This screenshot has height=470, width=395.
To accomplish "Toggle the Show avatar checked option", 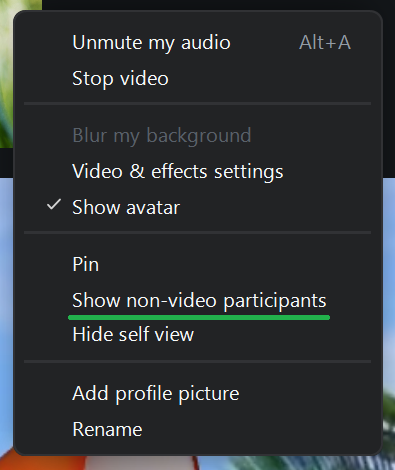I will coord(198,207).
